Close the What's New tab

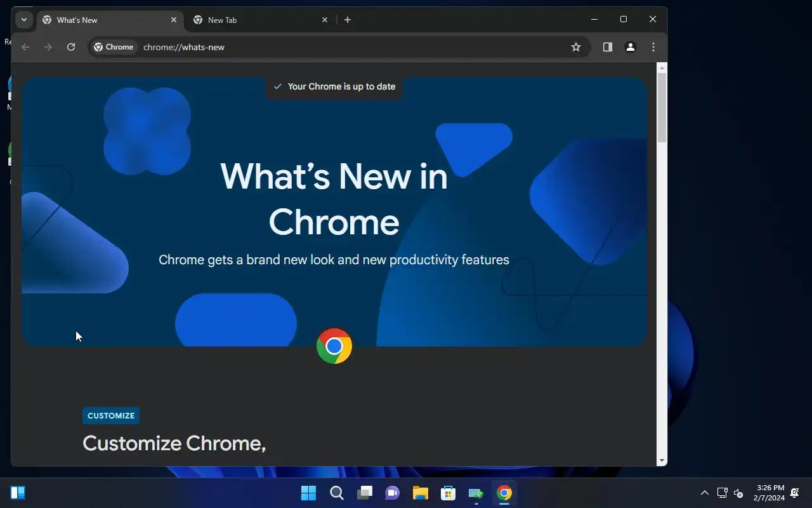coord(174,20)
